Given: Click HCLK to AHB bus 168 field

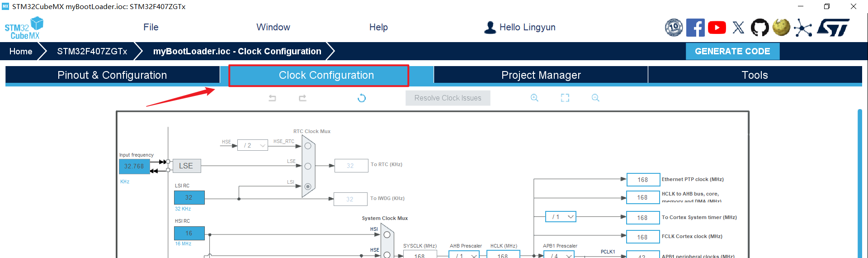Looking at the screenshot, I should pos(643,198).
